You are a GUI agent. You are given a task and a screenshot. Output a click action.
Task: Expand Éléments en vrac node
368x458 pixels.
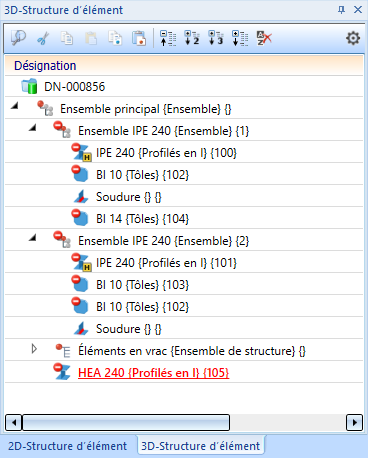coord(34,349)
